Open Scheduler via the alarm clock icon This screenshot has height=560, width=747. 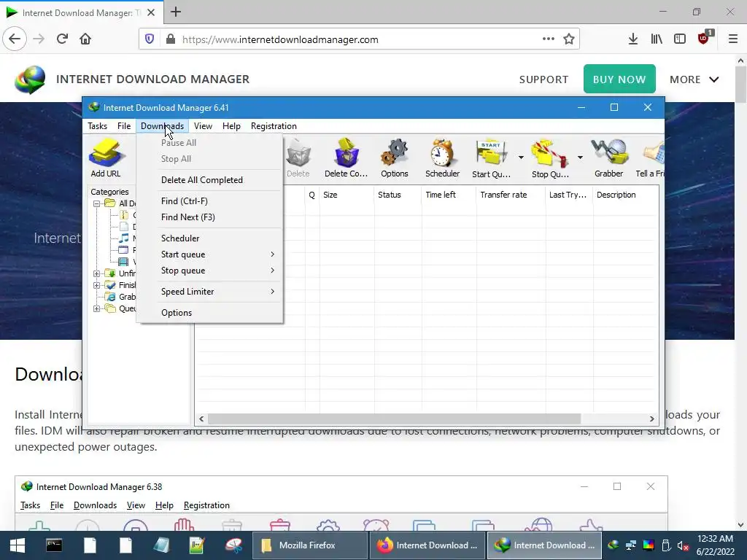pyautogui.click(x=443, y=158)
